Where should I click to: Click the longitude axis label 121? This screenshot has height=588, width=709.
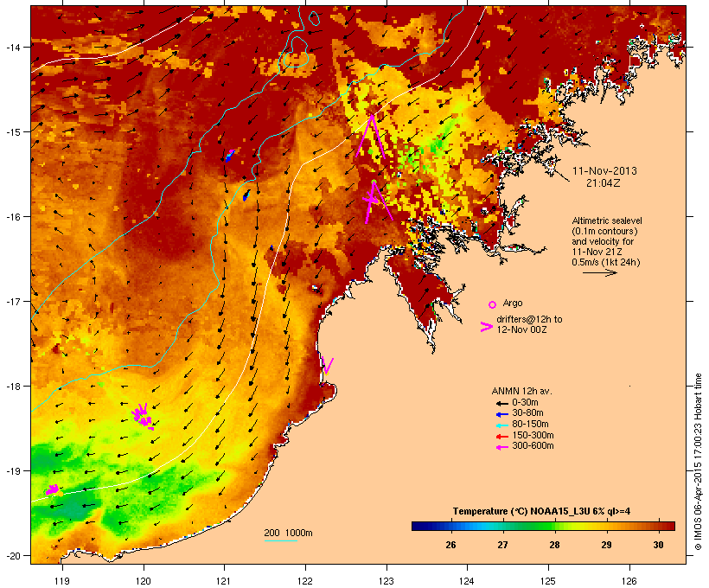pos(224,581)
